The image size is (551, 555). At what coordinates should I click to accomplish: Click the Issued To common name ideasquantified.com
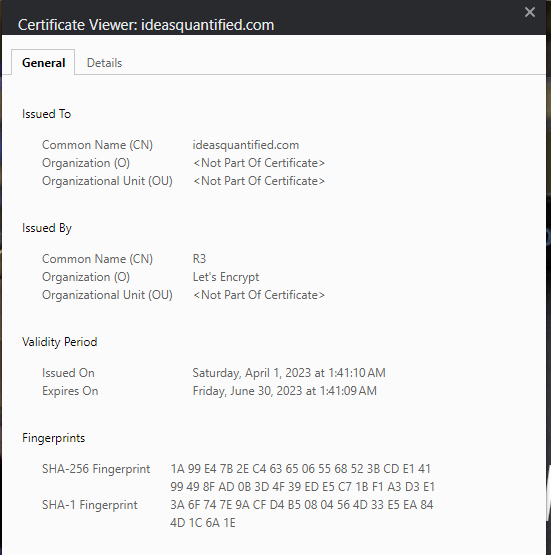tap(246, 145)
